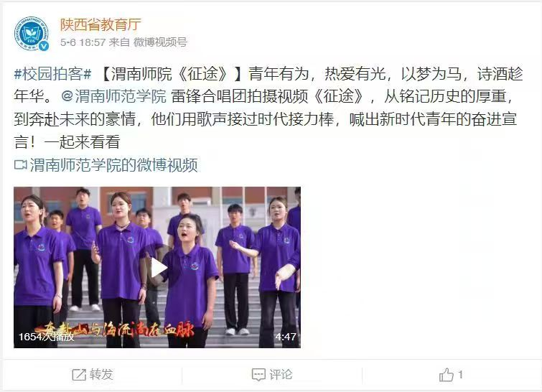Open the #校园拍客# hashtag
542x392 pixels.
coord(52,74)
